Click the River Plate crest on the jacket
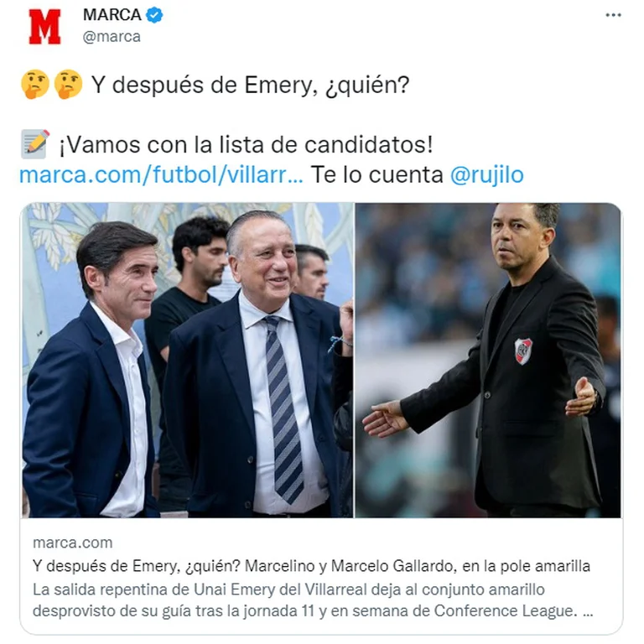Viewport: 644px width, 644px height. pyautogui.click(x=523, y=351)
